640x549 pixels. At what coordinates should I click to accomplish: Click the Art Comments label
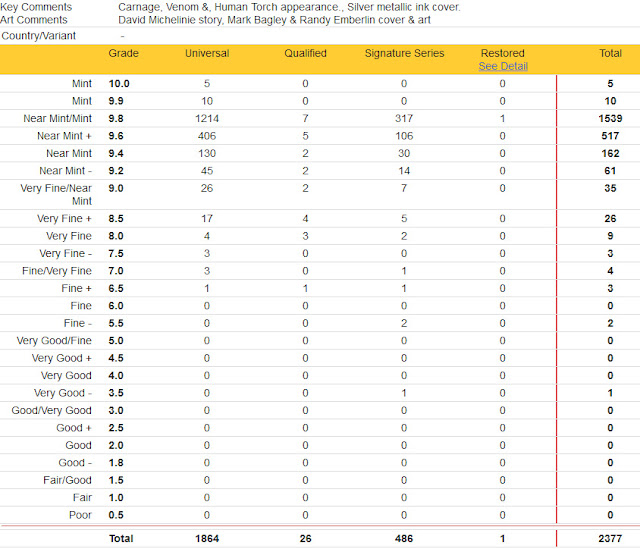point(34,20)
